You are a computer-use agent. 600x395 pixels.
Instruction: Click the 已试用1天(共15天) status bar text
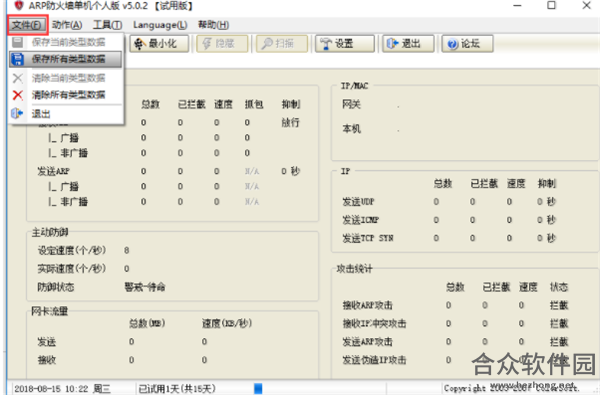(177, 389)
